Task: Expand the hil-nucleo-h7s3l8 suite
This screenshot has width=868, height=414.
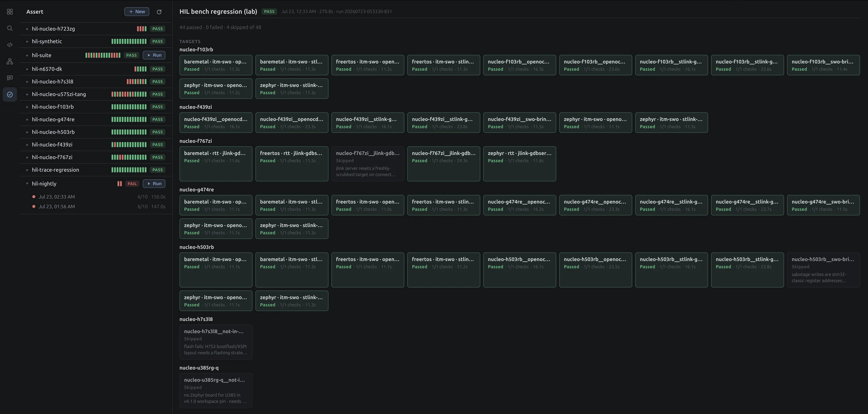Action: [27, 82]
